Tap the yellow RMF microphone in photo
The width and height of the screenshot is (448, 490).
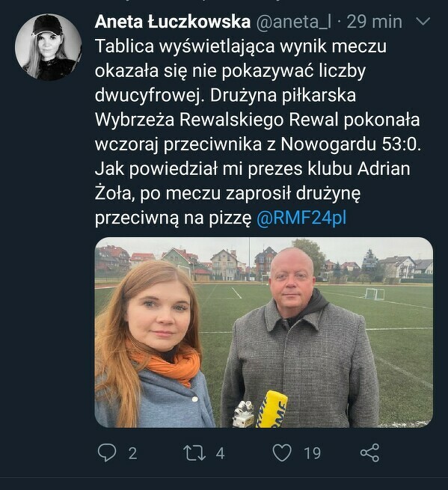pyautogui.click(x=272, y=409)
